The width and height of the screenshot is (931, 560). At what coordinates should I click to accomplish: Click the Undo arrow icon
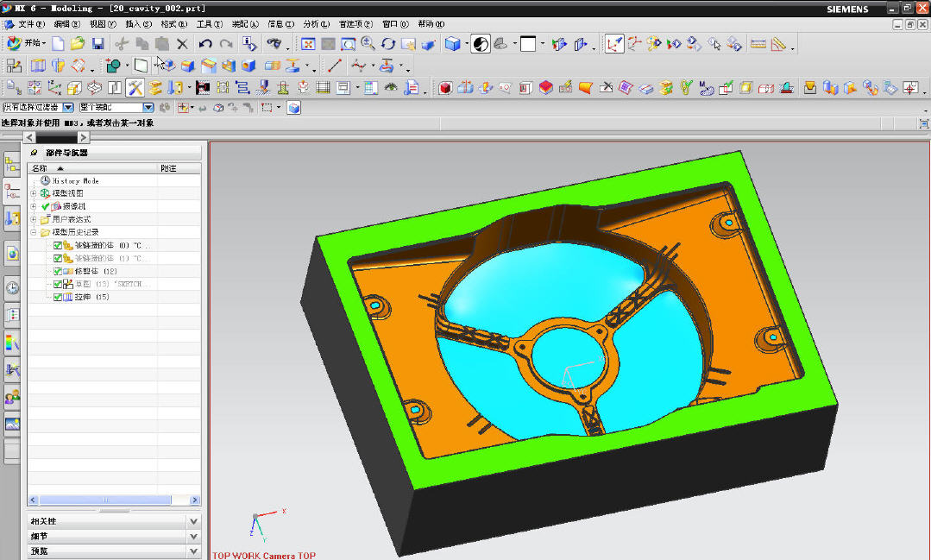[204, 43]
